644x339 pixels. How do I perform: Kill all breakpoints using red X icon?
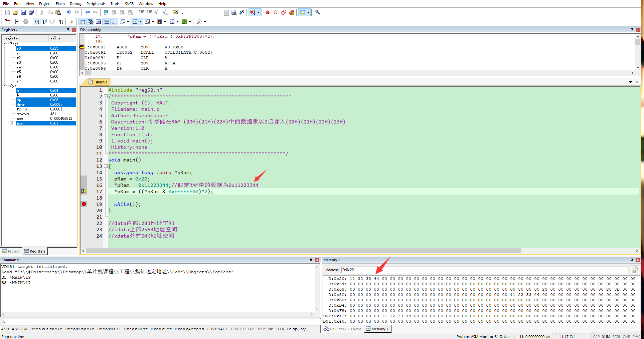pos(292,12)
